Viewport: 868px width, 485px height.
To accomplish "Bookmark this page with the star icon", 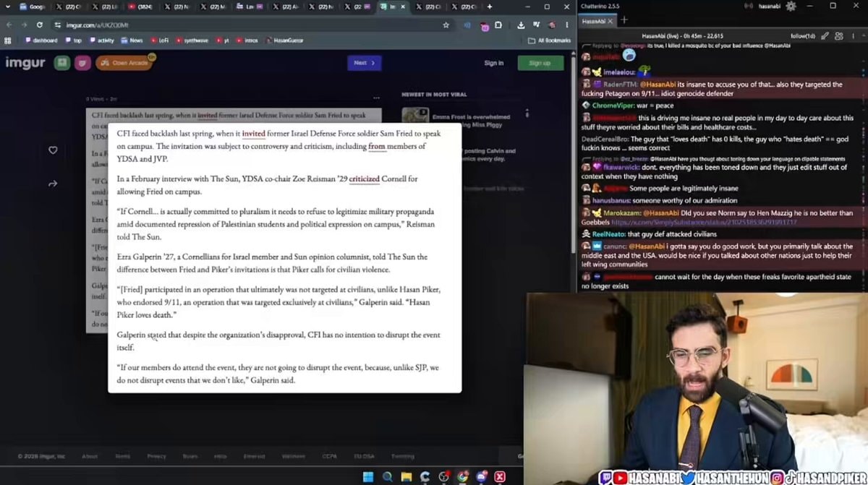I will pos(446,25).
